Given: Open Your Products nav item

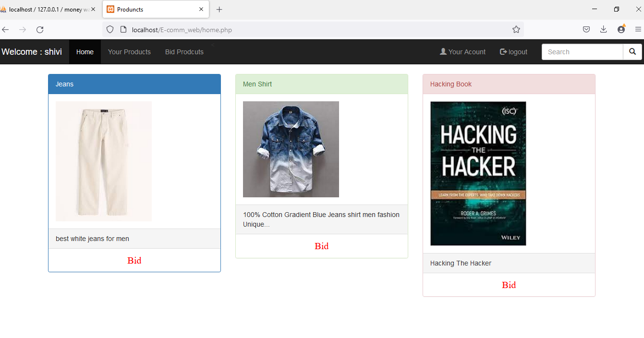Looking at the screenshot, I should tap(129, 52).
